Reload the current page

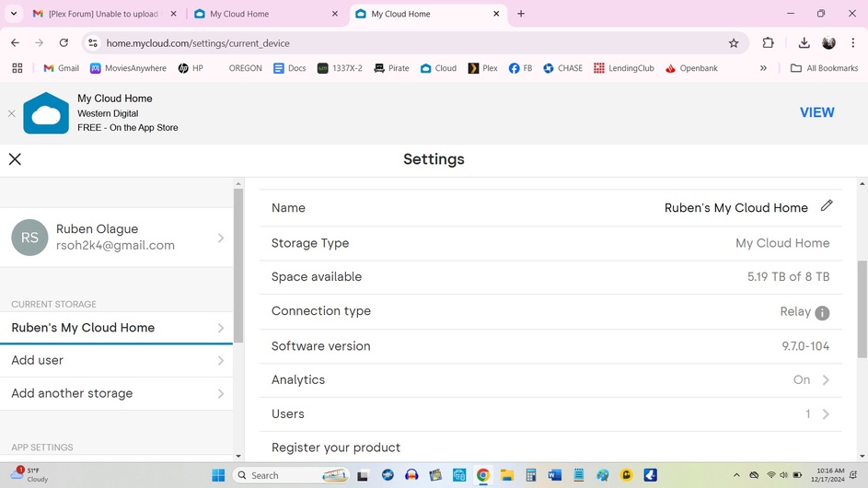64,42
